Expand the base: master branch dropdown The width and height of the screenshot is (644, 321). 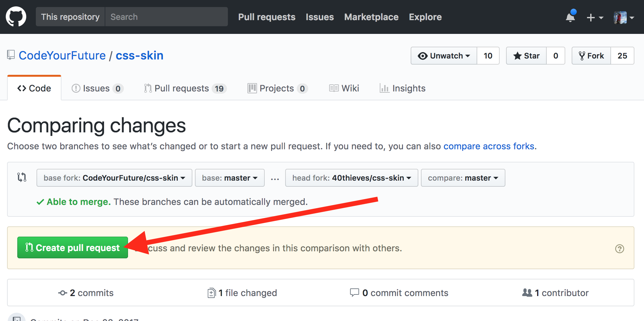[230, 178]
